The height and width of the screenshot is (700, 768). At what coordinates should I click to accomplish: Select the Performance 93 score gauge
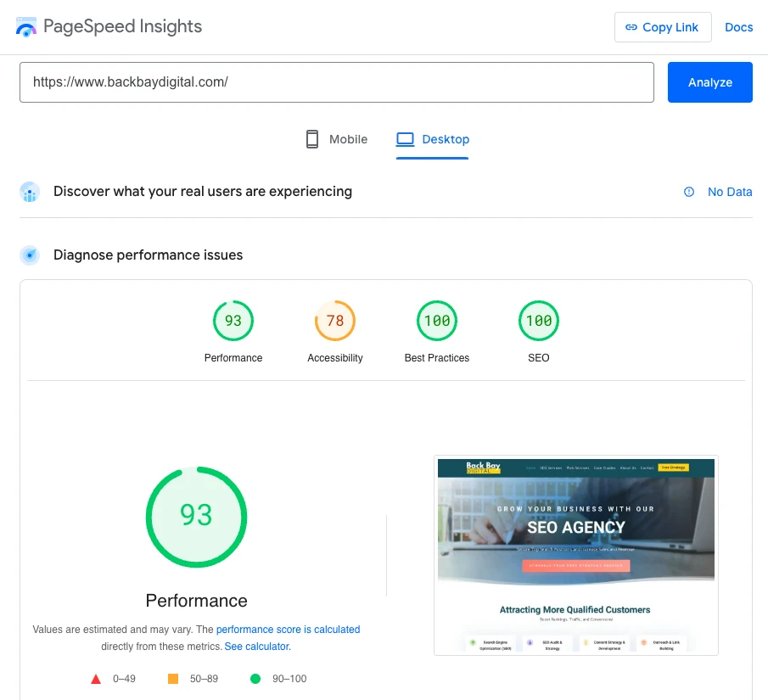233,322
